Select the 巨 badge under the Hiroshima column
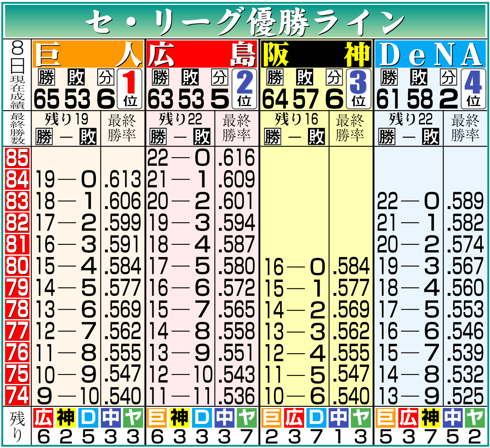The width and height of the screenshot is (490, 448). click(157, 418)
